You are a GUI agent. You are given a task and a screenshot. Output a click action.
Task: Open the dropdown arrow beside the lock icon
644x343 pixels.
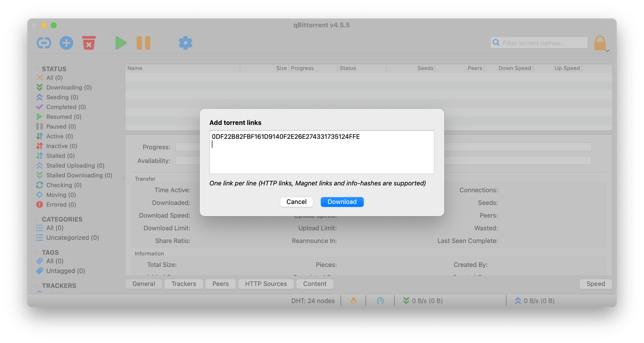pos(607,50)
